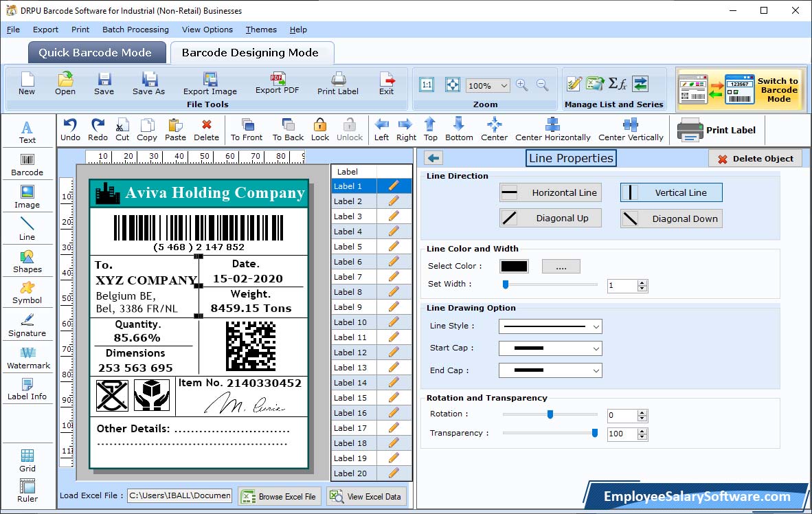The image size is (812, 514).
Task: Bring object To Front
Action: (247, 130)
